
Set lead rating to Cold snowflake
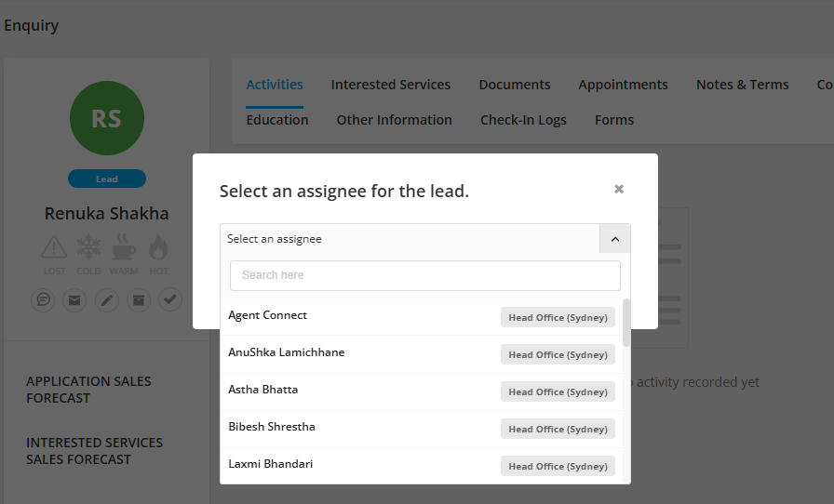point(88,248)
